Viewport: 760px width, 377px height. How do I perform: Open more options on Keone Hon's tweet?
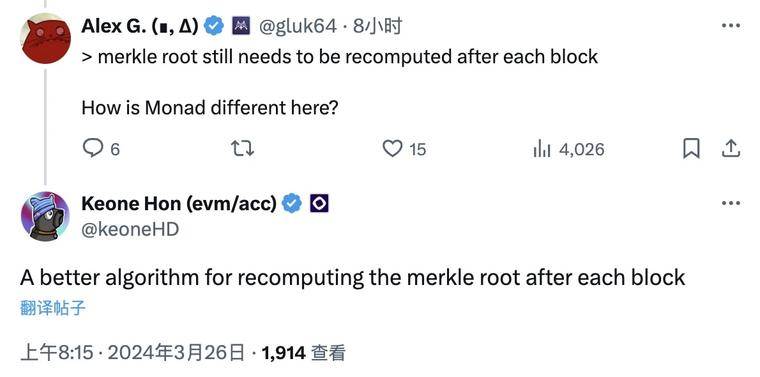(x=731, y=204)
